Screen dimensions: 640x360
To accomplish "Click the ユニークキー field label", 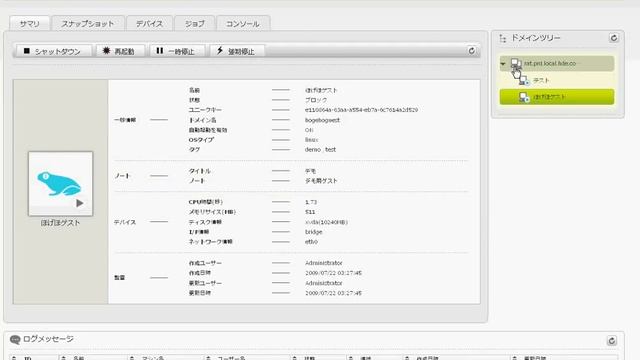I will click(x=205, y=110).
